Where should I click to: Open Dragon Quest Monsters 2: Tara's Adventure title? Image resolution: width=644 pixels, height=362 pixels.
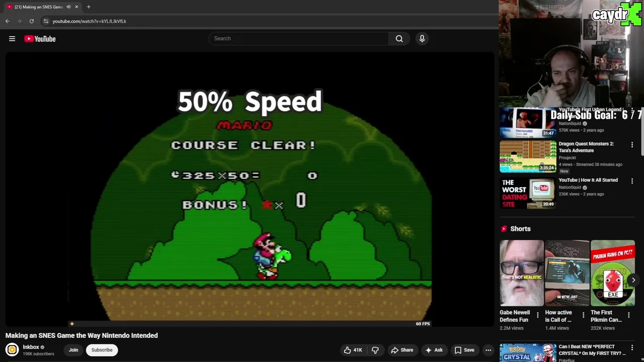click(586, 147)
